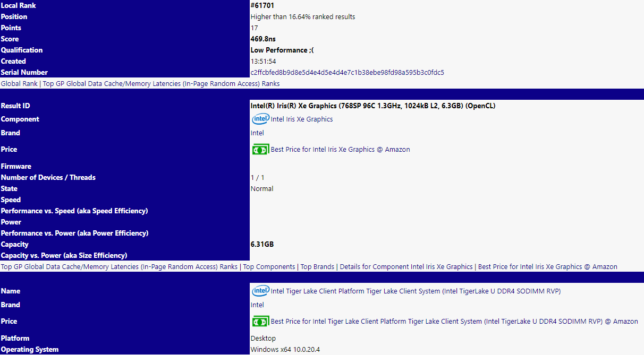Click the Low Performance qualification text
The width and height of the screenshot is (644, 355).
pos(282,50)
